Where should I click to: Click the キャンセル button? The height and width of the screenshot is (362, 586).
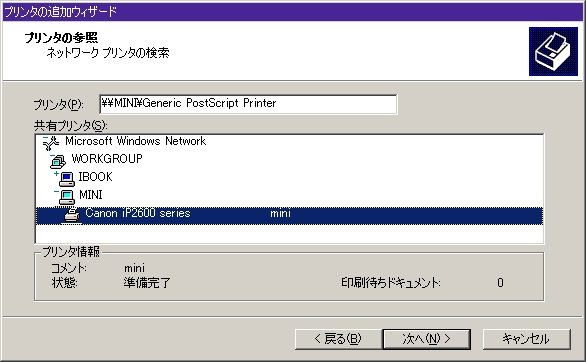tap(527, 339)
